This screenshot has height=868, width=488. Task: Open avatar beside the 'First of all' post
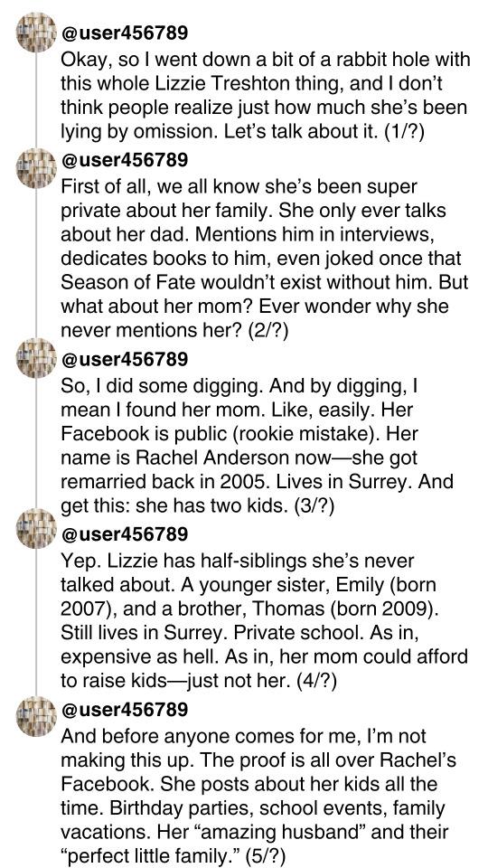coord(36,168)
